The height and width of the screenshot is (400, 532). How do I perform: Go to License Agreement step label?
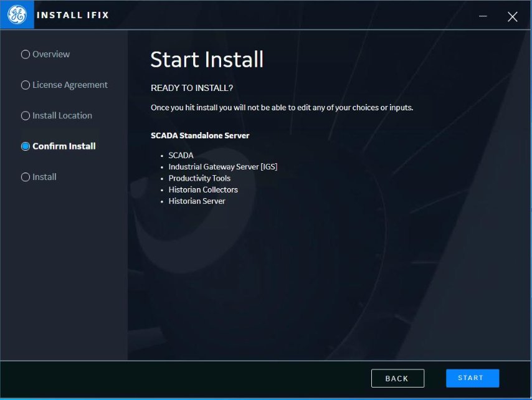click(70, 85)
